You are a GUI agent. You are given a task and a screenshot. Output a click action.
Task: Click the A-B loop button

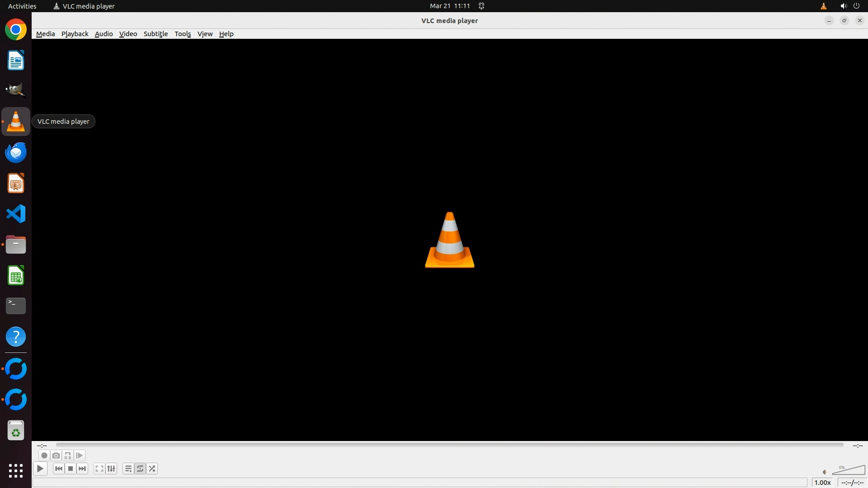[x=68, y=455]
